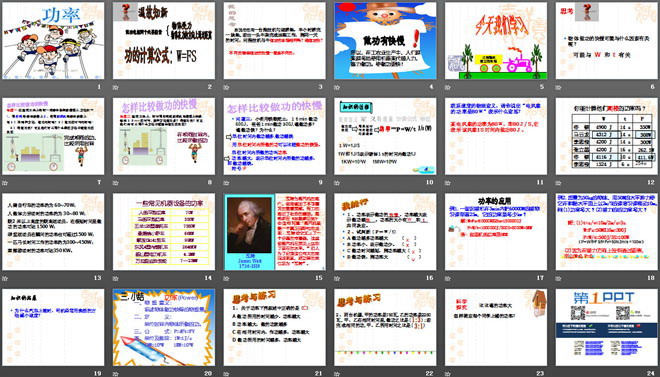This screenshot has width=660, height=377.
Task: Select the James Watt portrait slide
Action: coord(274,232)
